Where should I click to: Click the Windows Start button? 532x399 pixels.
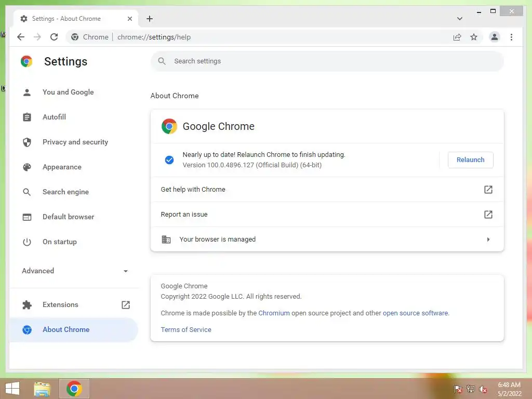pyautogui.click(x=12, y=389)
